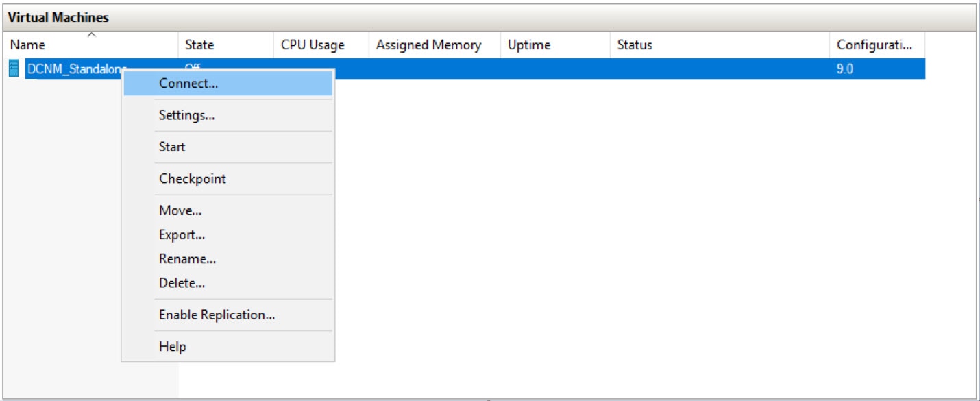Image resolution: width=980 pixels, height=401 pixels.
Task: Sort by the Uptime column header
Action: click(555, 45)
